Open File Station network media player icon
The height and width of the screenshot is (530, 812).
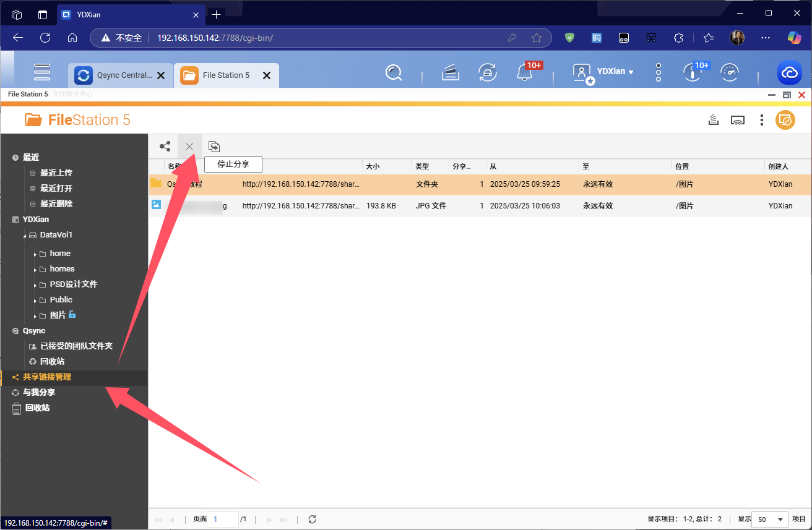pyautogui.click(x=737, y=120)
